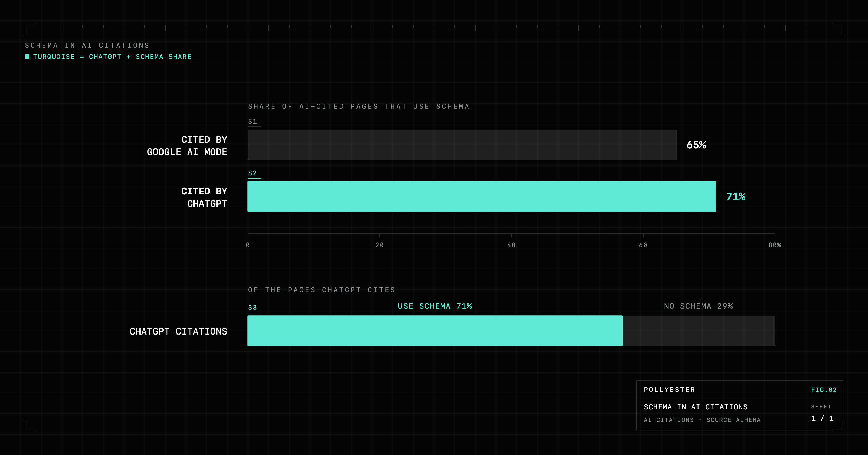Click the turquoise legend square
The width and height of the screenshot is (868, 455).
[x=27, y=57]
